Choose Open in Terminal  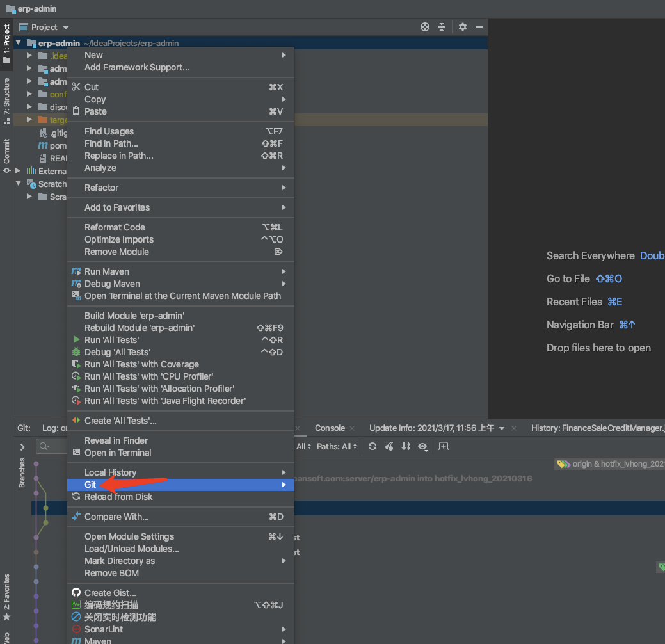pyautogui.click(x=180, y=453)
